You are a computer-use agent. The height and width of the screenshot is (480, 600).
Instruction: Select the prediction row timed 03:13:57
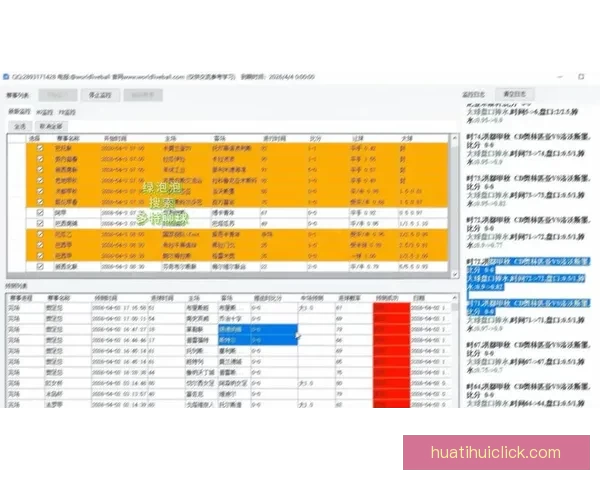[228, 394]
